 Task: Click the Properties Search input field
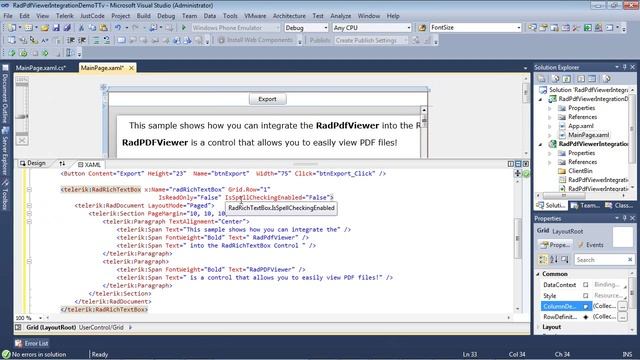pos(604,260)
